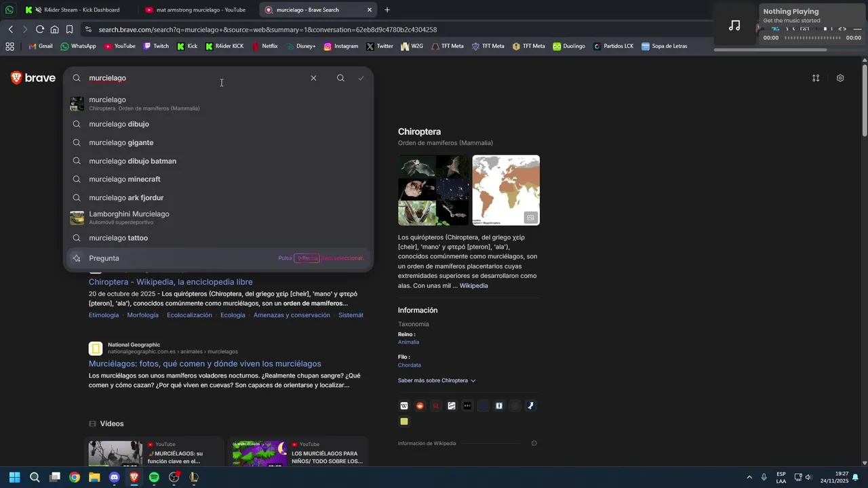868x488 pixels.
Task: Click the feedback icon beside Información de Wikipedia
Action: pos(534,443)
